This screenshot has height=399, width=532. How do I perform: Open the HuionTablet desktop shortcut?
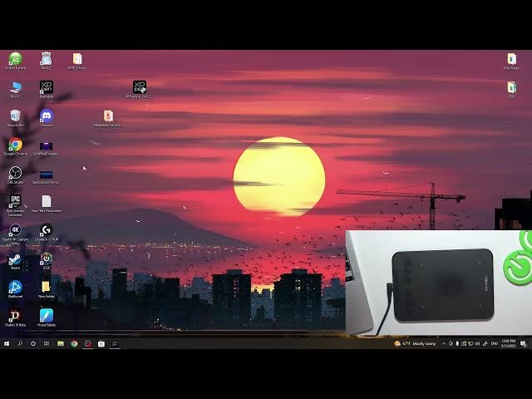point(47,318)
